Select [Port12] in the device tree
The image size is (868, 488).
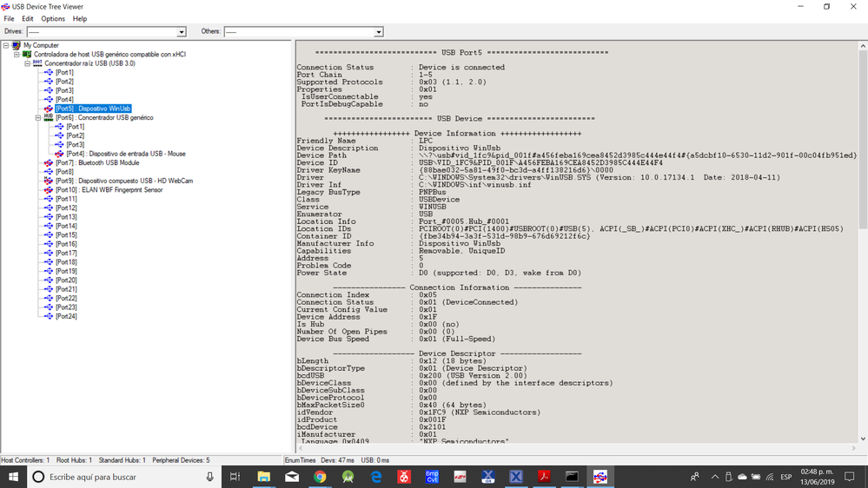(x=66, y=208)
